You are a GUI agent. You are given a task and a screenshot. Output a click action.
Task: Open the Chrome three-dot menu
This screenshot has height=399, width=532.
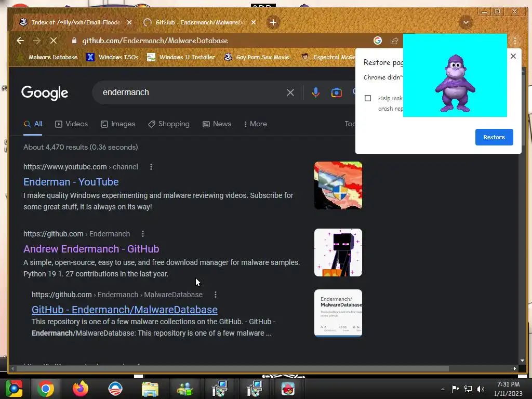(515, 41)
